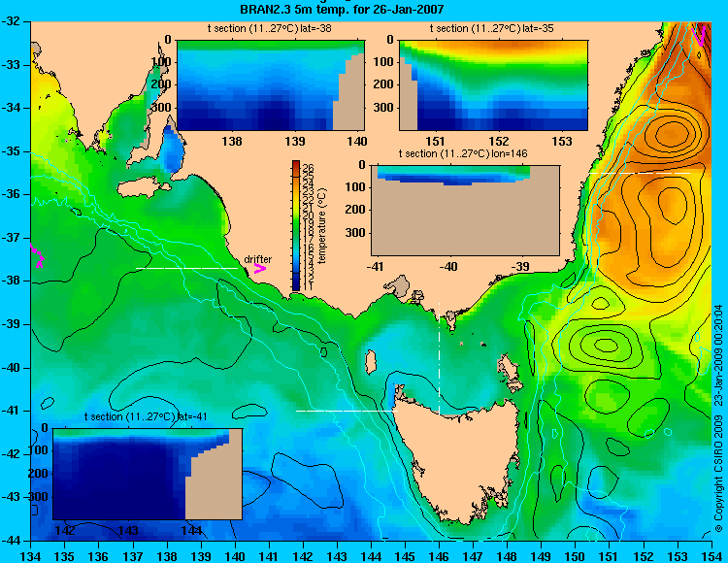
Task: Click the -40 tick label under the lon=146 inset
Action: click(448, 267)
